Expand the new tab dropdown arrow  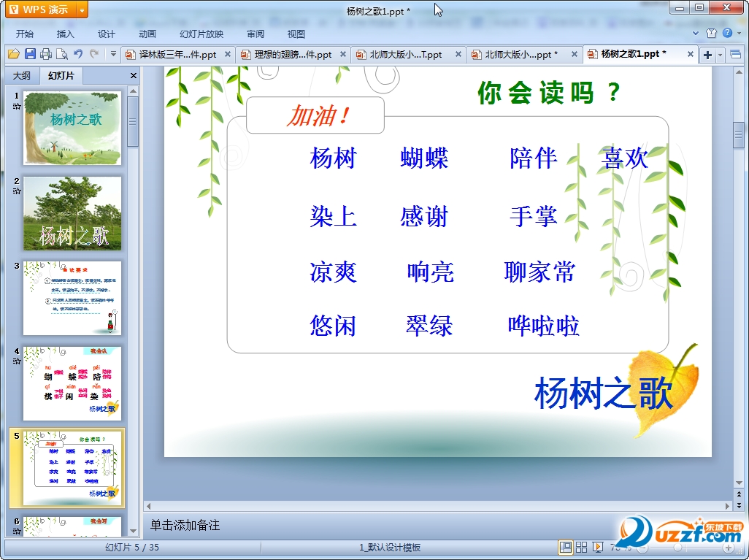coord(721,55)
